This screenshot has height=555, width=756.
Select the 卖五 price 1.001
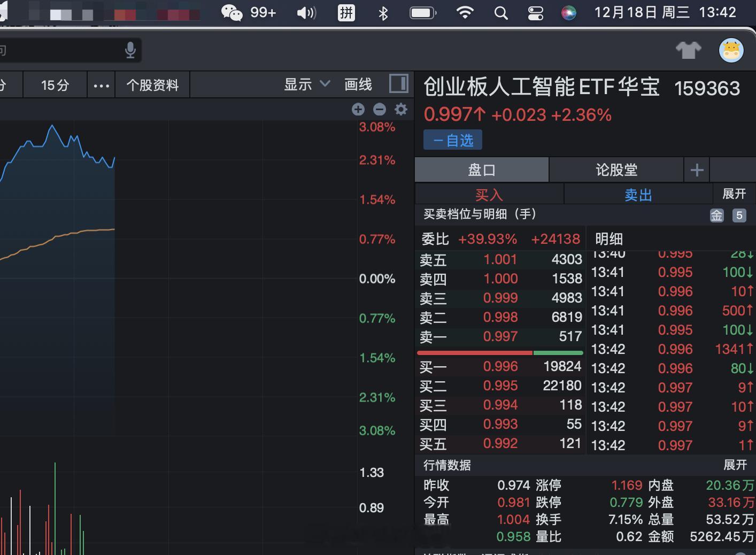[500, 259]
